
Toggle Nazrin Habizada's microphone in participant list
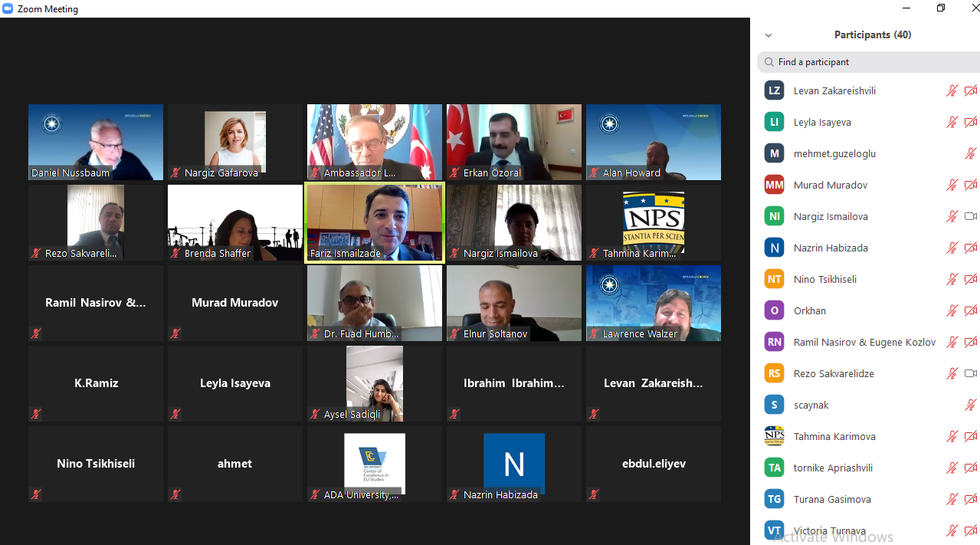(952, 248)
